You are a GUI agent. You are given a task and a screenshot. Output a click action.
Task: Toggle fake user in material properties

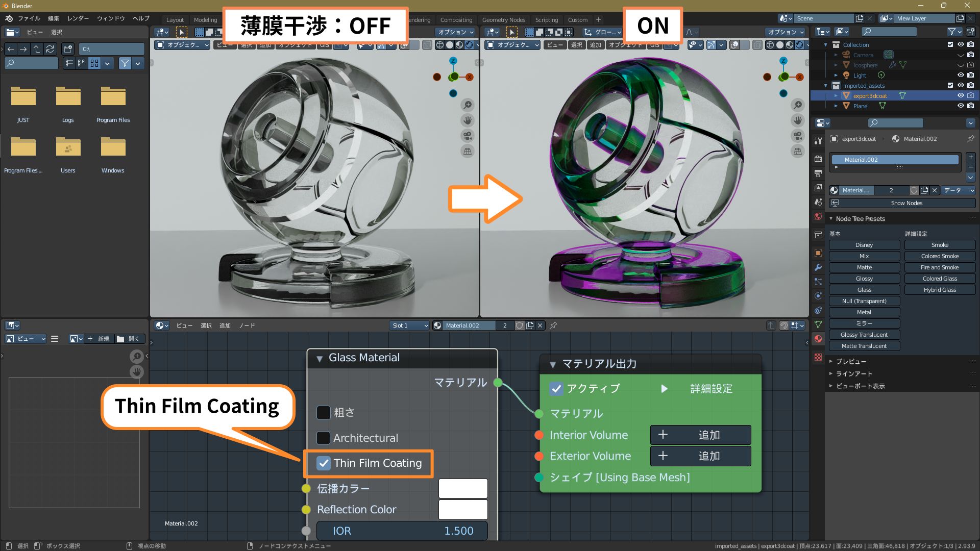coord(914,190)
